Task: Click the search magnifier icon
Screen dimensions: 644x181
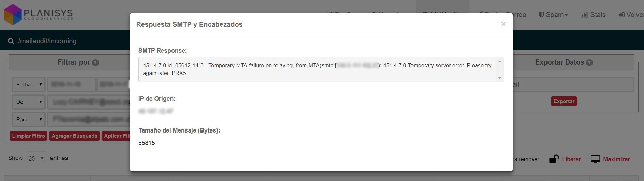Action: pyautogui.click(x=11, y=41)
